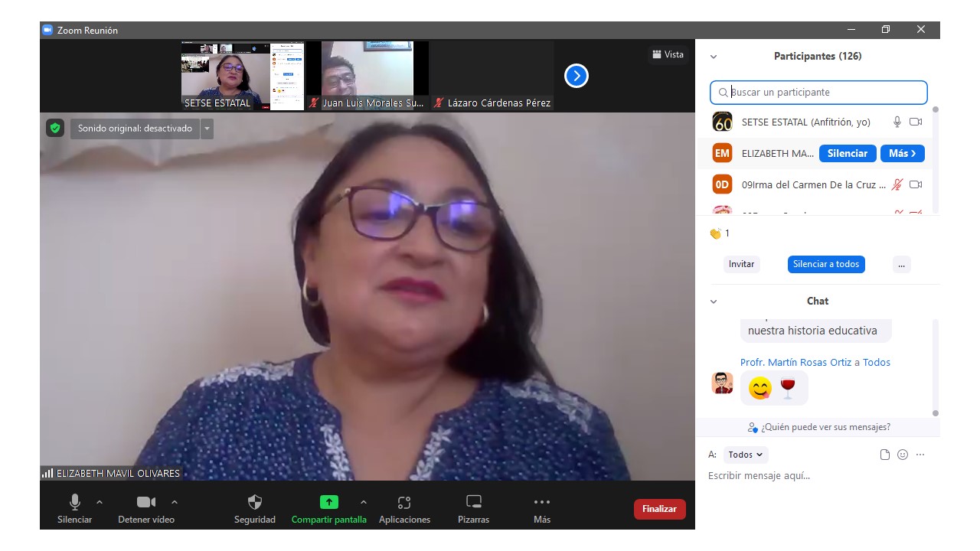Screen dimensions: 980x551
Task: Open the Todos recipient dropdown
Action: pyautogui.click(x=746, y=455)
